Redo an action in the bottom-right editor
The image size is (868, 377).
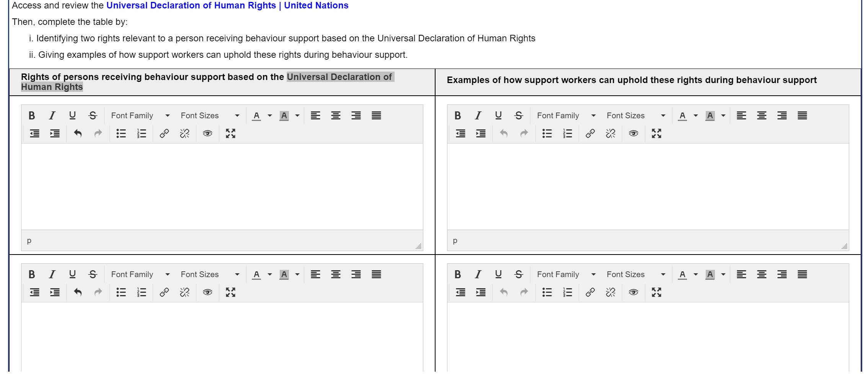click(x=524, y=292)
